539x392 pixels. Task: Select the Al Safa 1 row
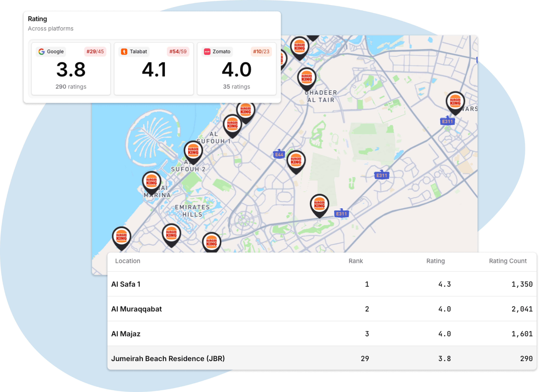(322, 284)
